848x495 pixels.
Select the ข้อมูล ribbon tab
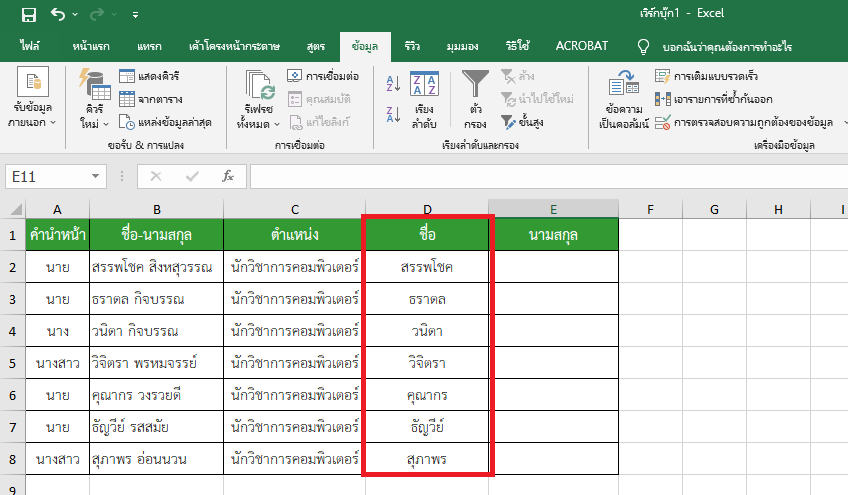point(365,47)
